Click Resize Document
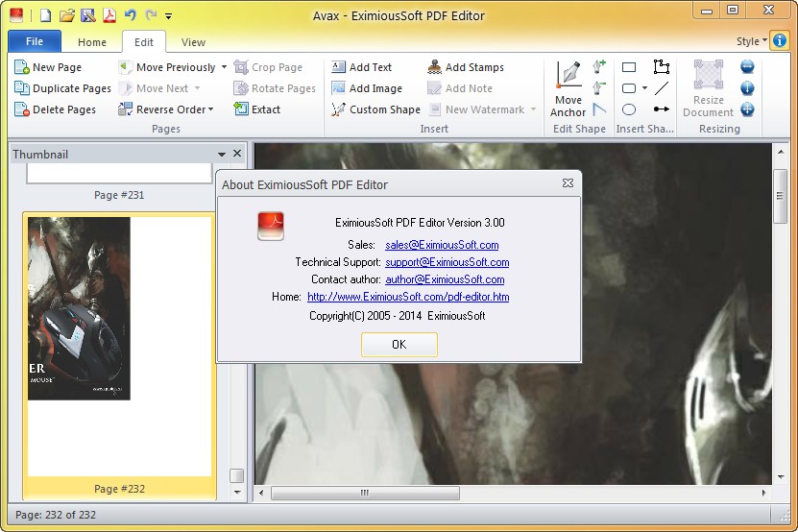This screenshot has width=798, height=532. [709, 89]
